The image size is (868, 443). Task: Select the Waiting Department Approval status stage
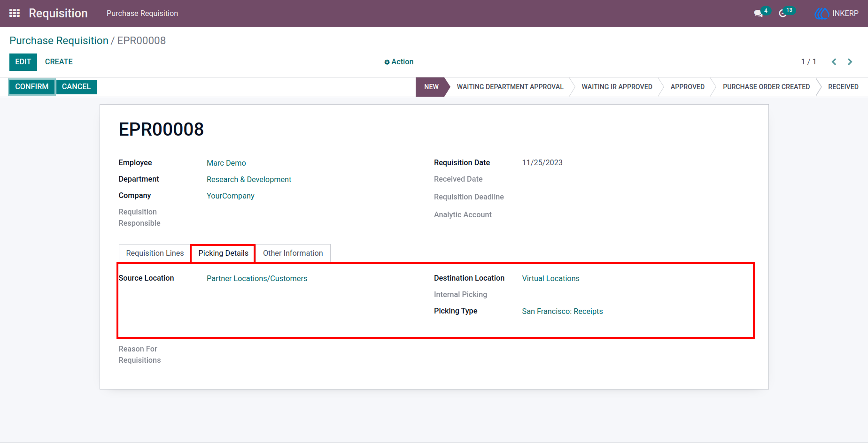tap(510, 87)
